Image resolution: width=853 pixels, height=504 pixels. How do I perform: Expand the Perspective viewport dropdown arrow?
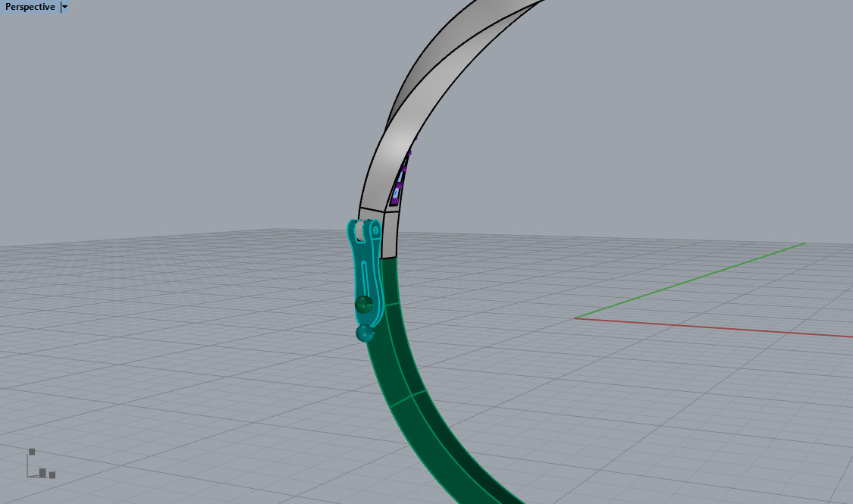tap(64, 7)
